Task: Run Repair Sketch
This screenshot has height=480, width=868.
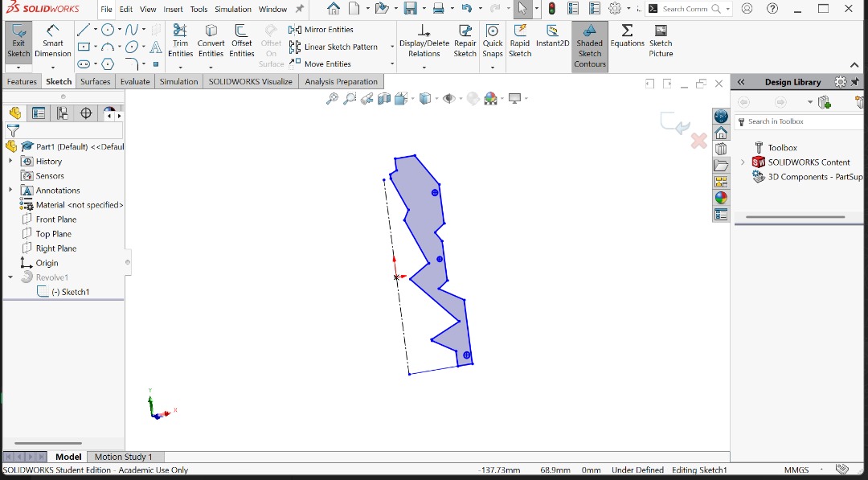Action: tap(465, 41)
